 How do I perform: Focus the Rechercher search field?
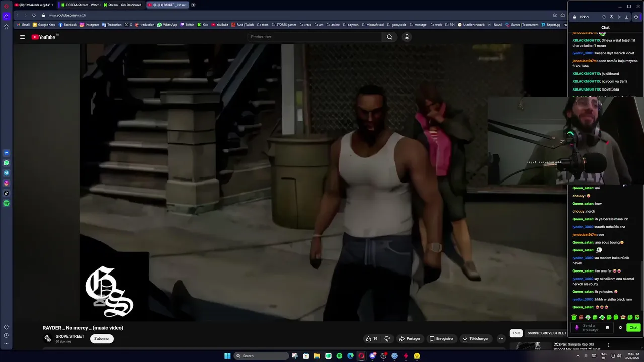click(x=314, y=37)
